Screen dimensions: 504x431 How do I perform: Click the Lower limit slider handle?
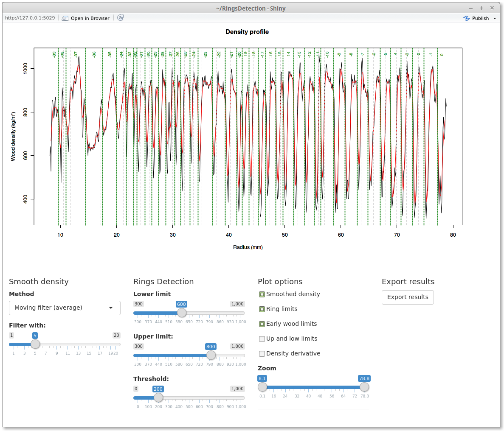coord(182,313)
